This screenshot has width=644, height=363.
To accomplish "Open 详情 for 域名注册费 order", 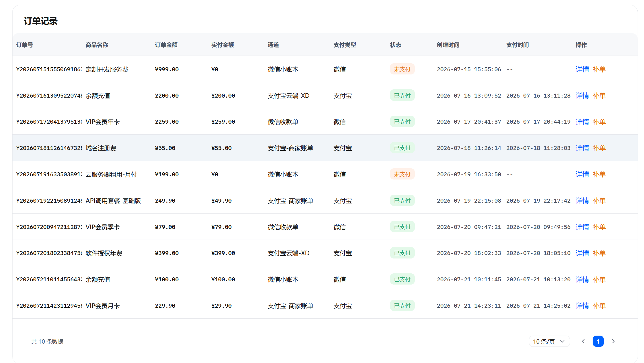I will 582,148.
